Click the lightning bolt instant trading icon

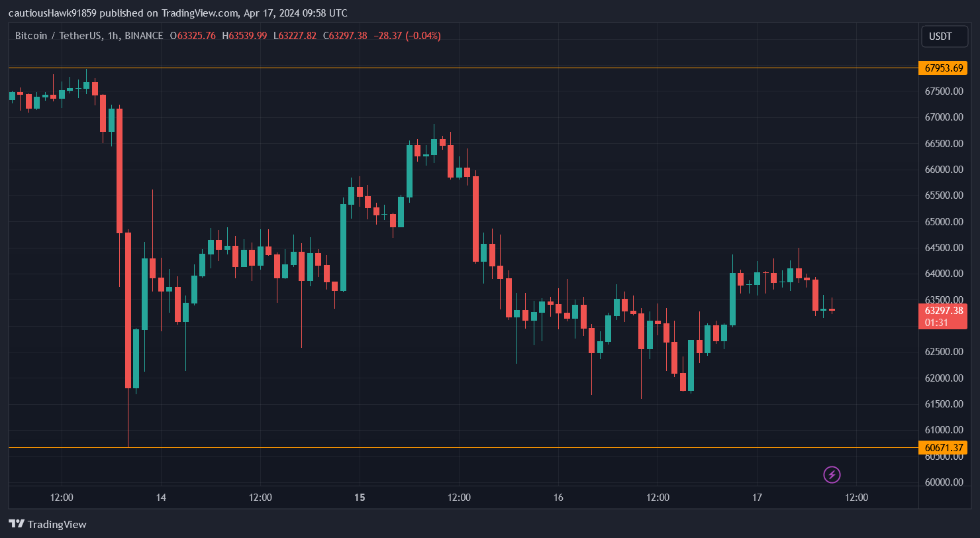pos(831,474)
